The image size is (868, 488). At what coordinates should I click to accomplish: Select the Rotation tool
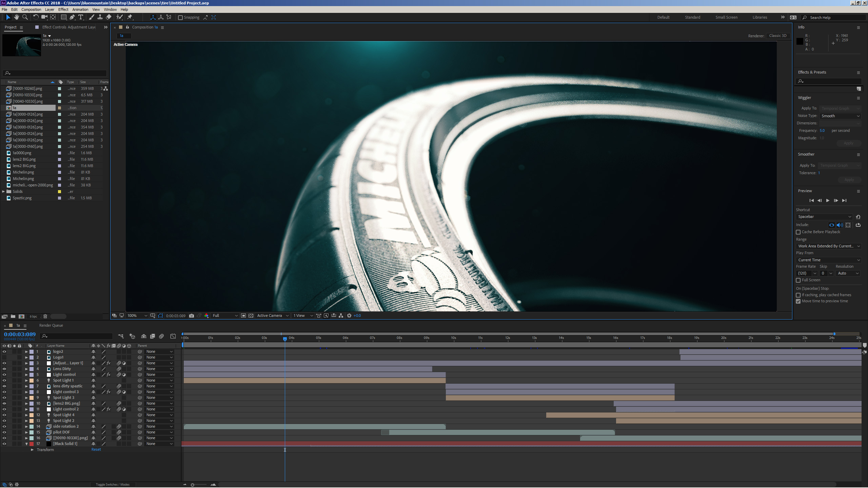36,17
